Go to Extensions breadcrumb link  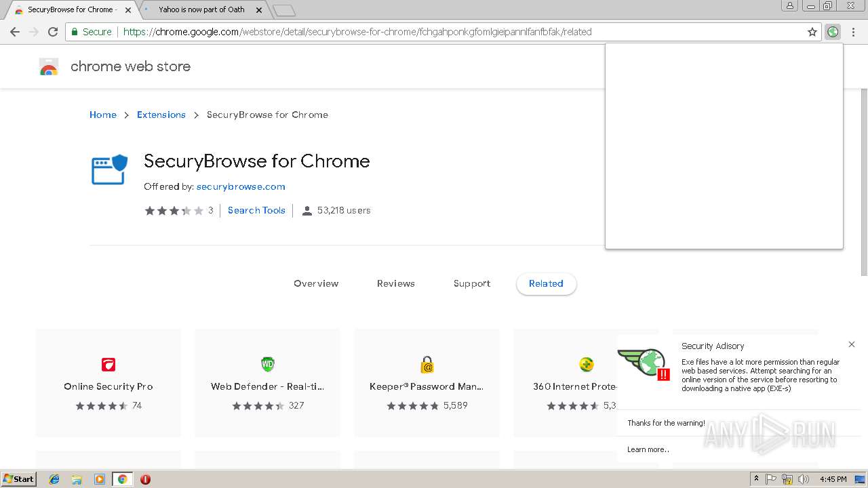[x=161, y=115]
